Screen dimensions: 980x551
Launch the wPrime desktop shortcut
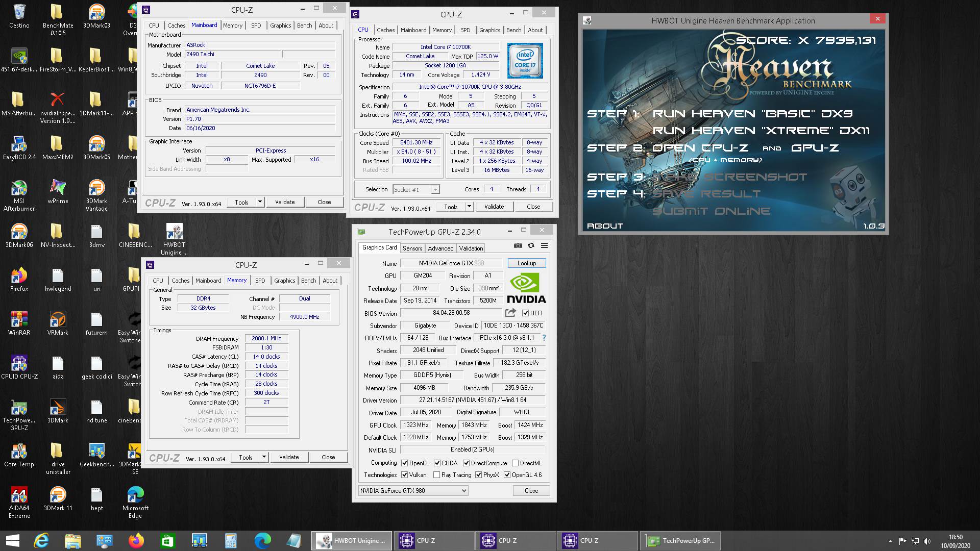[x=58, y=191]
